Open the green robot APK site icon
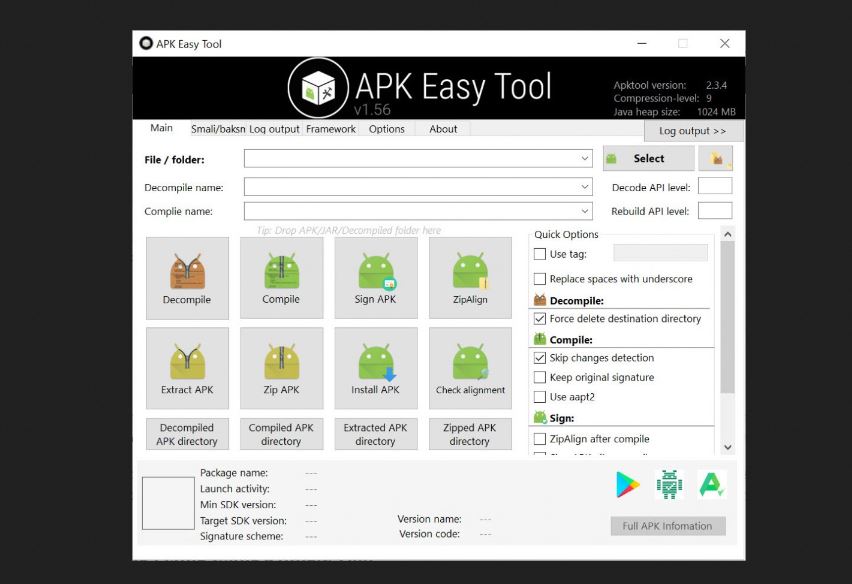852x584 pixels. (669, 484)
